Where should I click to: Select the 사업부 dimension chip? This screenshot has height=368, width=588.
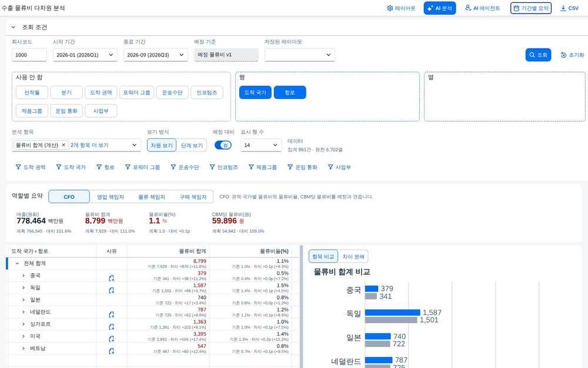tap(101, 111)
